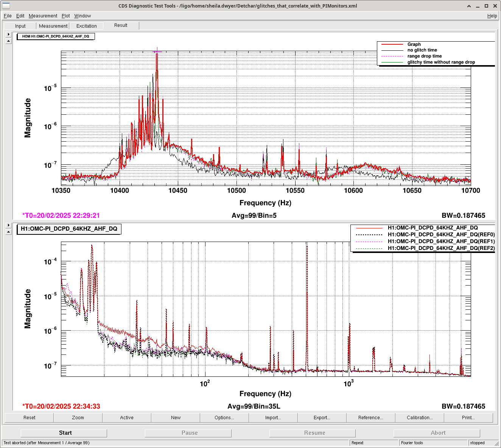Open the Calibration dialog
Screen dimensions: 501x448
pyautogui.click(x=420, y=418)
